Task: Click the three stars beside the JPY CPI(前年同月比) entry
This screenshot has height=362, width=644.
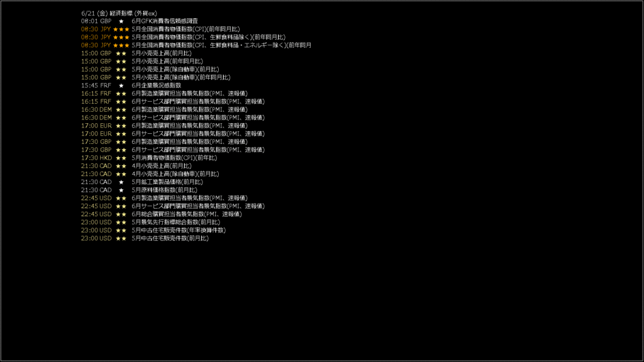Action: coord(121,29)
